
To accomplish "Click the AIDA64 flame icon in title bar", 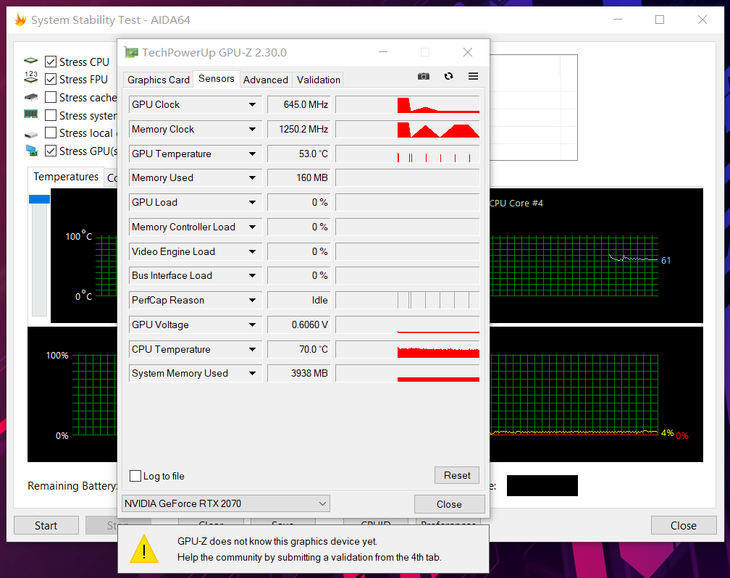I will 19,20.
